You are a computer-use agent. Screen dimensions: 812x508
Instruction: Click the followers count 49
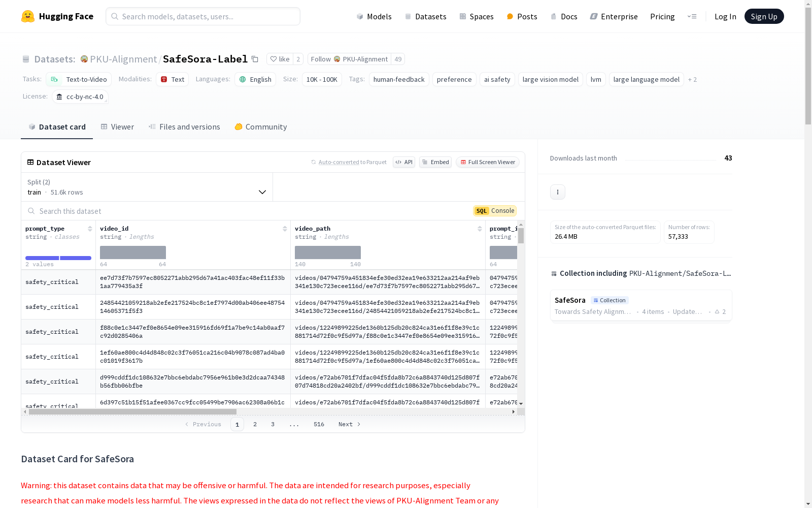click(398, 59)
